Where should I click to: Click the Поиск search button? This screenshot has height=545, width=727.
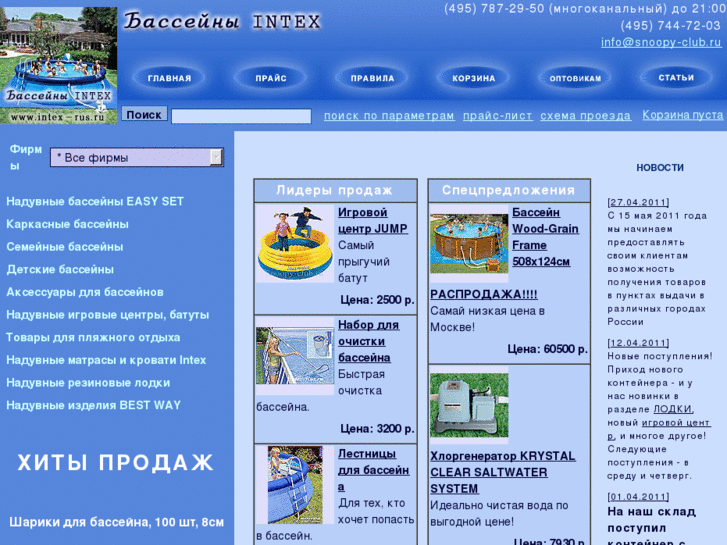144,114
